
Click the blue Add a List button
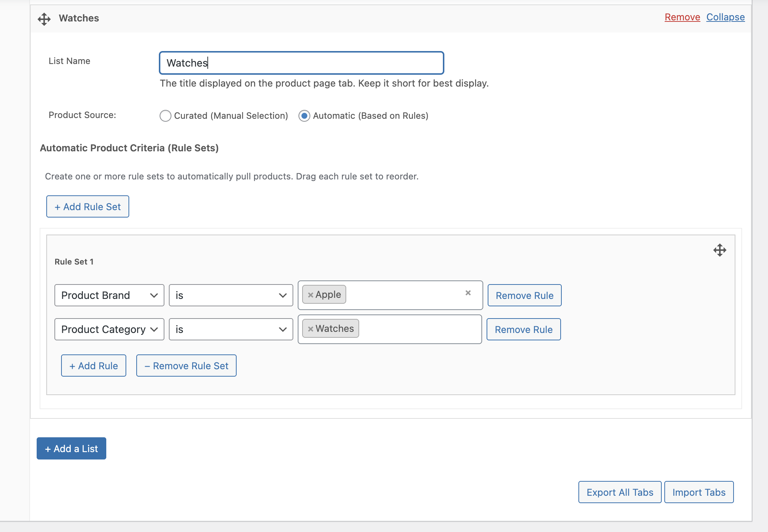[71, 448]
